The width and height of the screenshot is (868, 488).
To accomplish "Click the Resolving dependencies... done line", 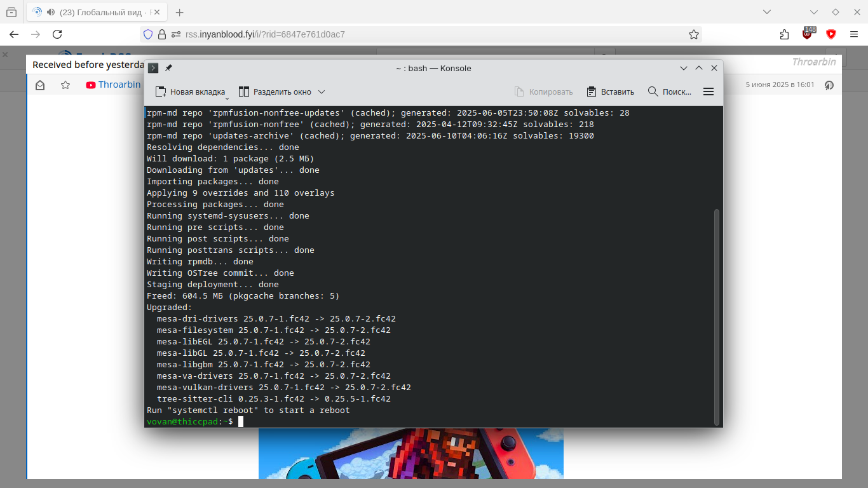I will click(223, 147).
